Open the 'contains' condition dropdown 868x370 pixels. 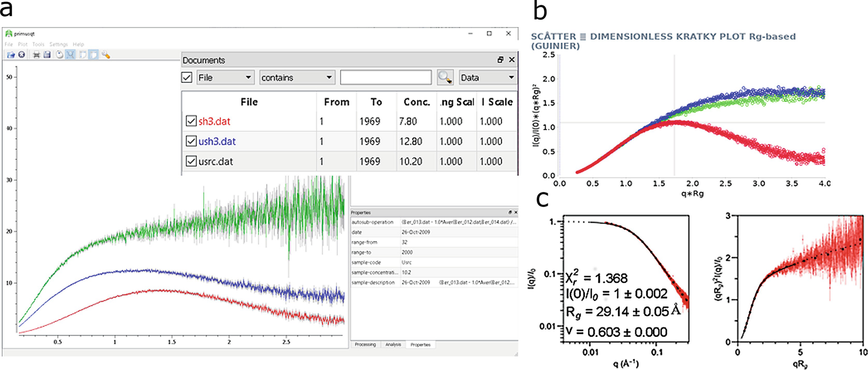coord(297,77)
